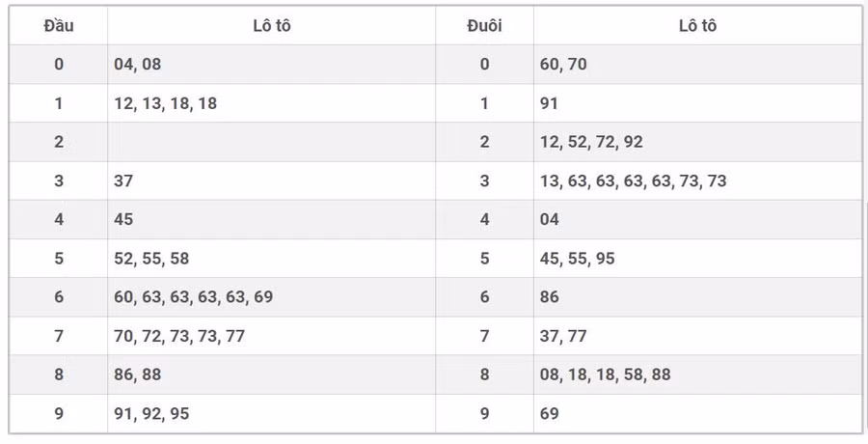This screenshot has height=444, width=868.
Task: Click the lô tô cell containing "04, 08"
Action: coord(138,65)
